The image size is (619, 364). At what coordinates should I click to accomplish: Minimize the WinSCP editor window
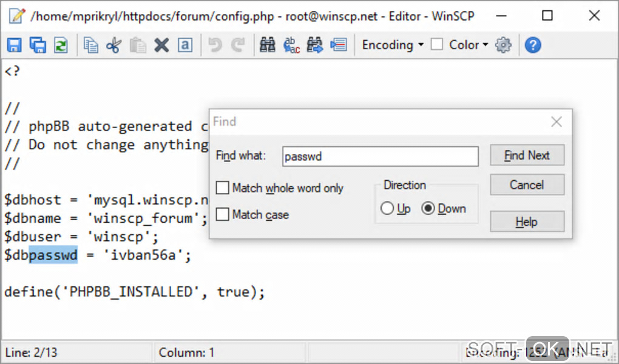501,16
